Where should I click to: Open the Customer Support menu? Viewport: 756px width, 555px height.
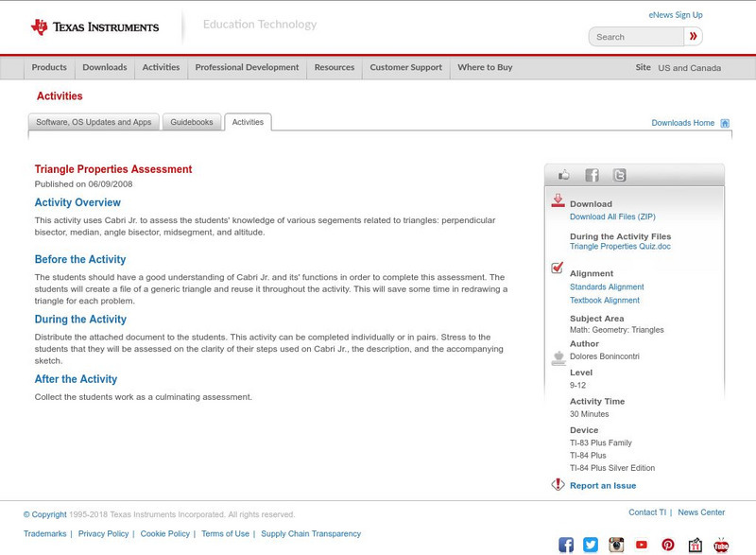(x=406, y=67)
